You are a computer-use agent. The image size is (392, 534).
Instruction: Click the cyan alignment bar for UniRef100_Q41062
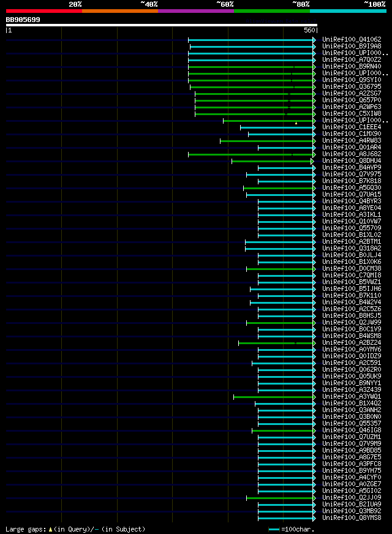(252, 40)
